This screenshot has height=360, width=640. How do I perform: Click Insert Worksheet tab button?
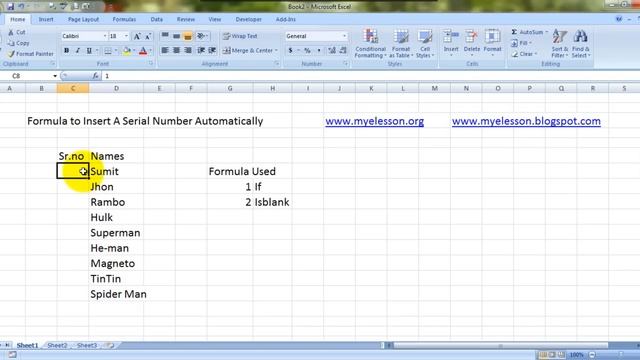click(110, 345)
